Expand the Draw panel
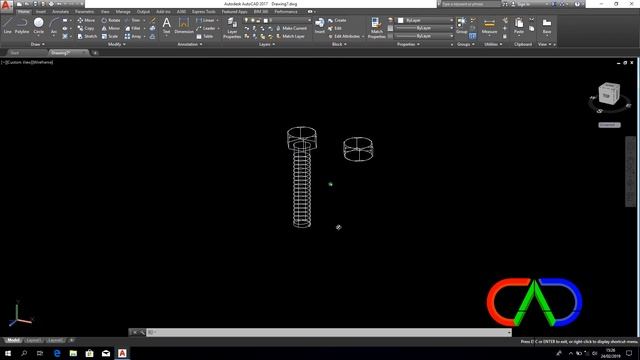Screen dimensions: 640x360 [38, 44]
